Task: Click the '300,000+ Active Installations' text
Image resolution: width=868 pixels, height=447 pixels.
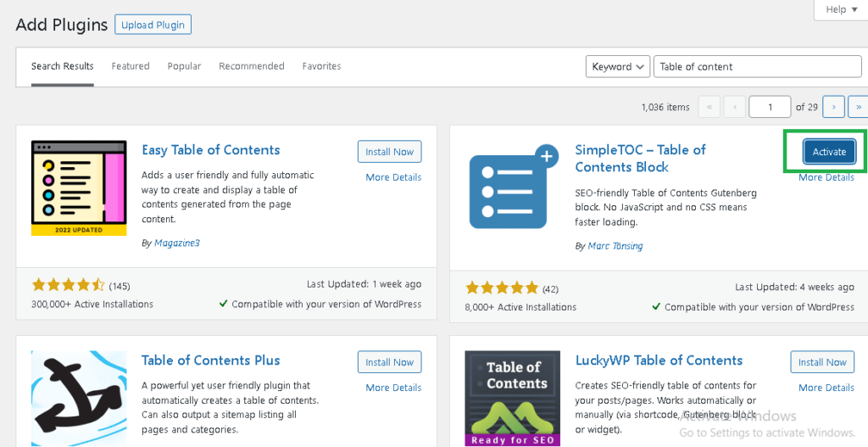Action: 92,305
